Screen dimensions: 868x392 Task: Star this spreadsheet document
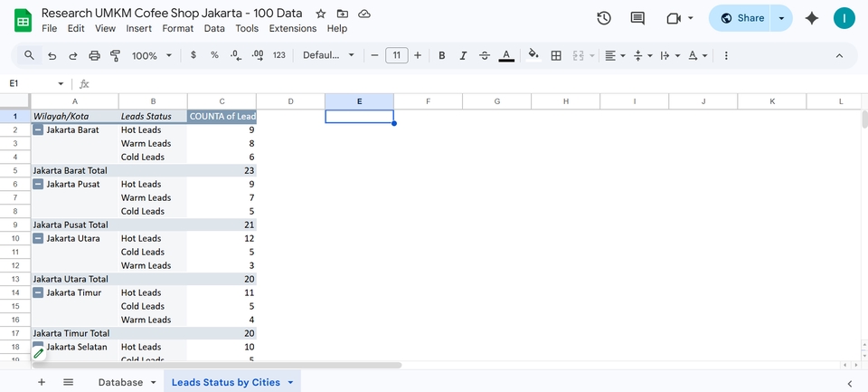tap(320, 14)
